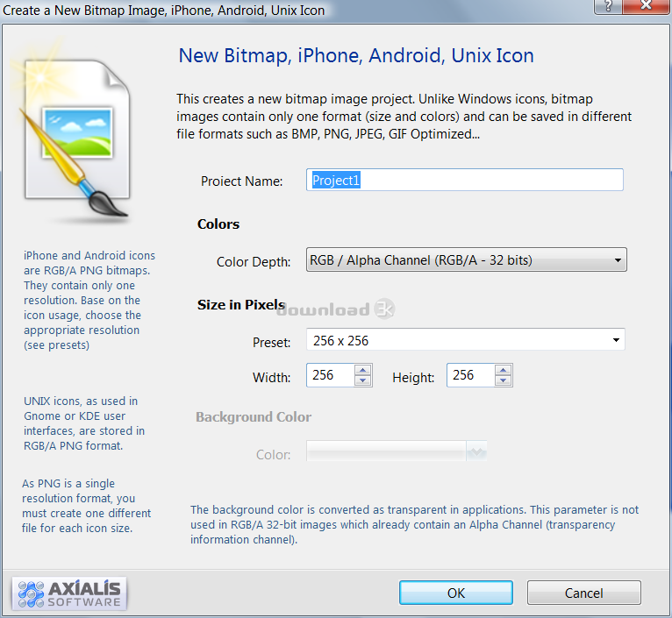Click the Cancel button
Image resolution: width=672 pixels, height=618 pixels.
coord(583,593)
